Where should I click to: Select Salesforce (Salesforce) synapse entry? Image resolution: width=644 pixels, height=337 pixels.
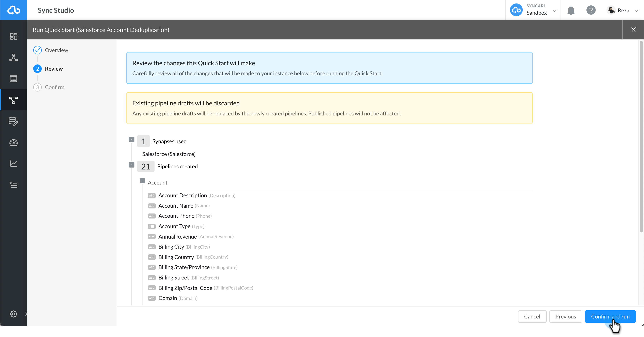pyautogui.click(x=169, y=154)
